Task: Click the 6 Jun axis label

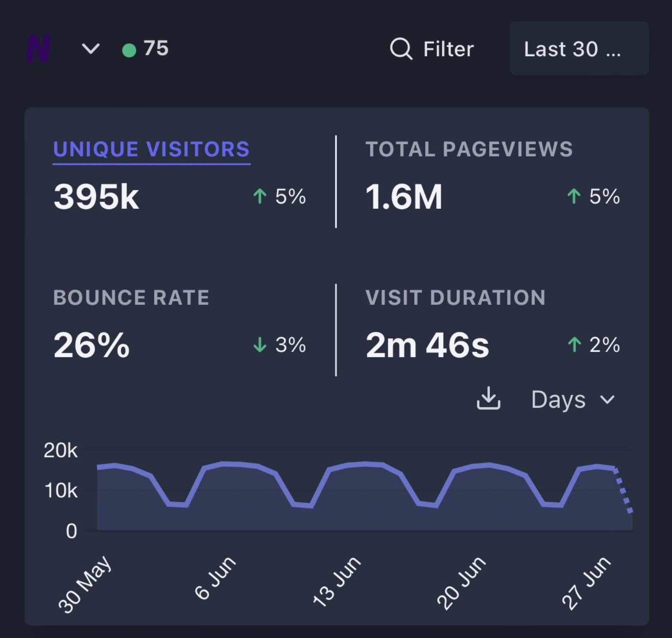Action: [x=216, y=578]
